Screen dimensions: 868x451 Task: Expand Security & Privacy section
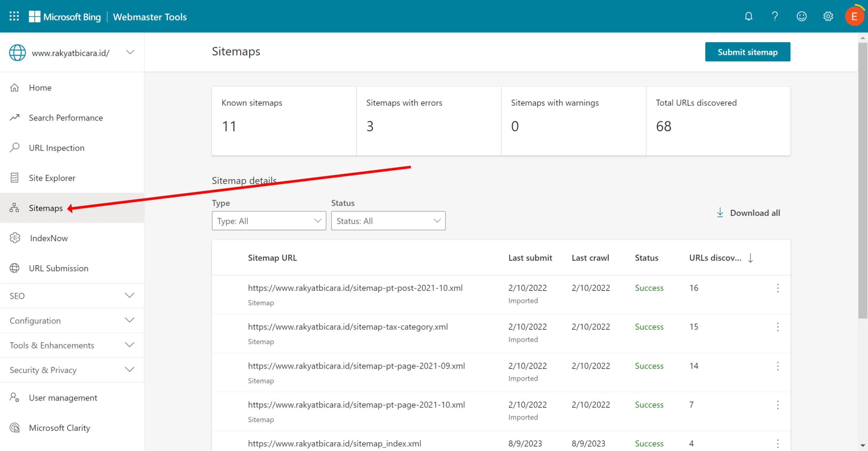tap(72, 369)
